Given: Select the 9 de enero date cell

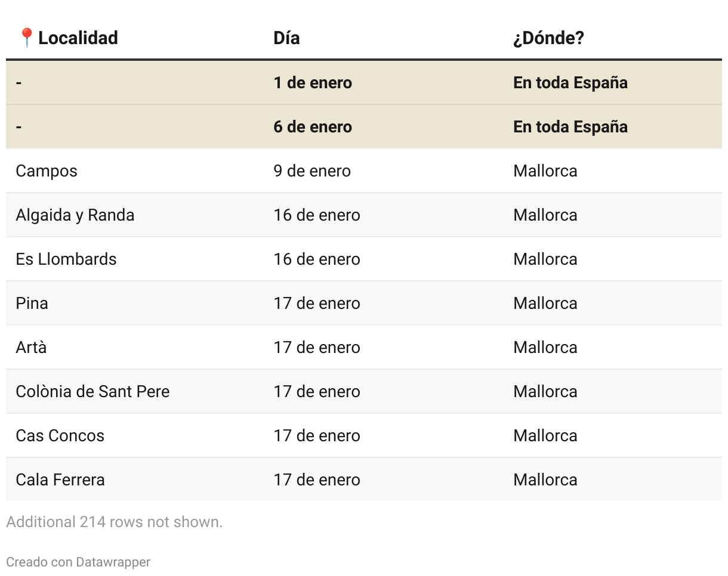Looking at the screenshot, I should [312, 171].
